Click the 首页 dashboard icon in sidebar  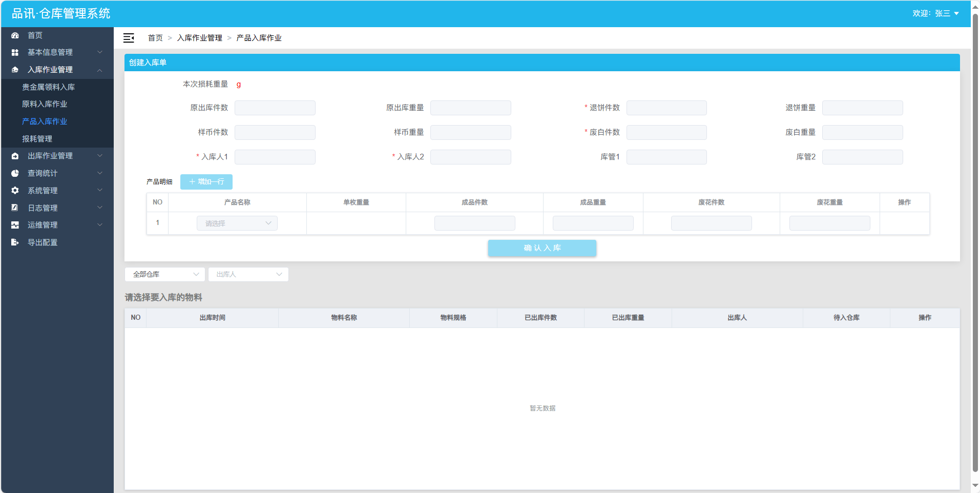[15, 35]
